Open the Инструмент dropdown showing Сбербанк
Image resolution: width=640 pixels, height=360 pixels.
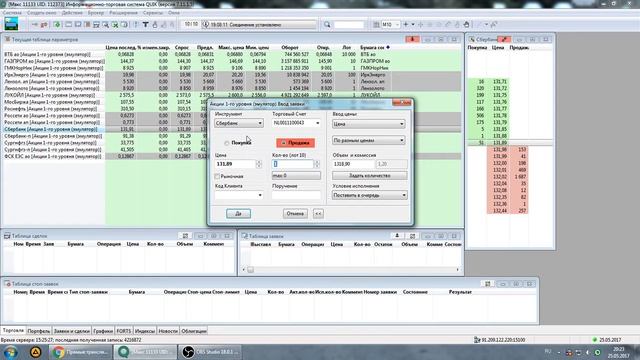239,123
